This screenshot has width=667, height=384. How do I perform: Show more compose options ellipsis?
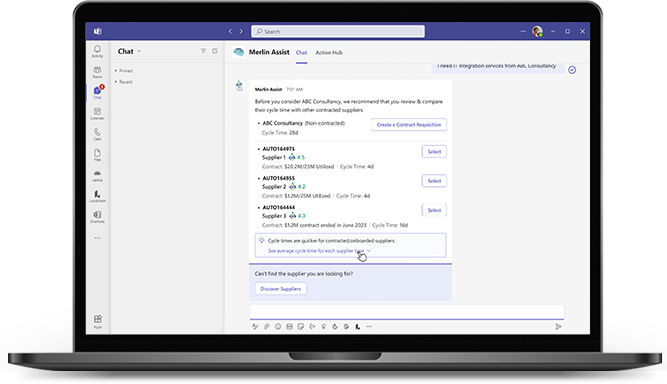(x=369, y=327)
